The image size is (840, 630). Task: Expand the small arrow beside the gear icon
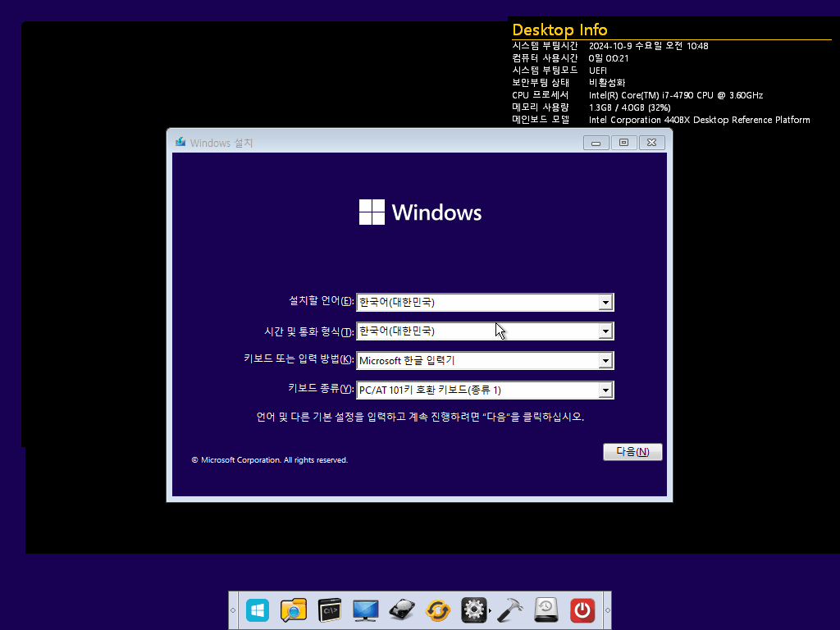(x=491, y=610)
